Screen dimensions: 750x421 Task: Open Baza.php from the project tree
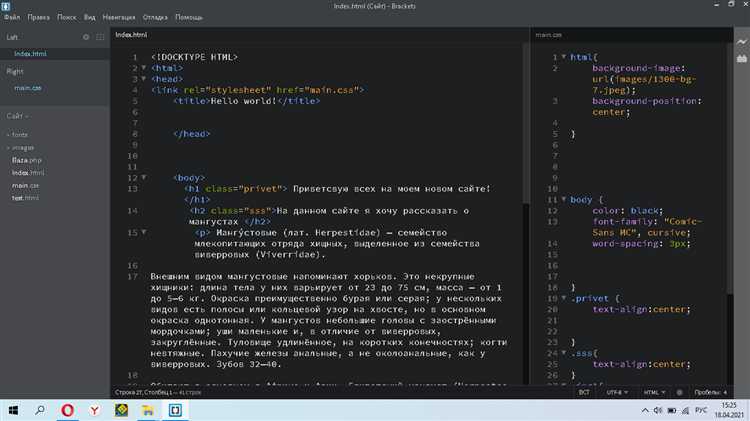pos(27,160)
